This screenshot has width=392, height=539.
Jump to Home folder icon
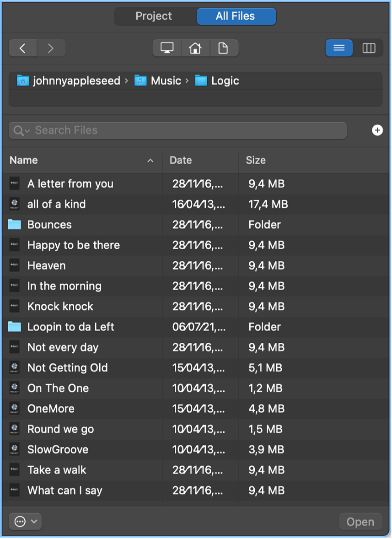(195, 48)
